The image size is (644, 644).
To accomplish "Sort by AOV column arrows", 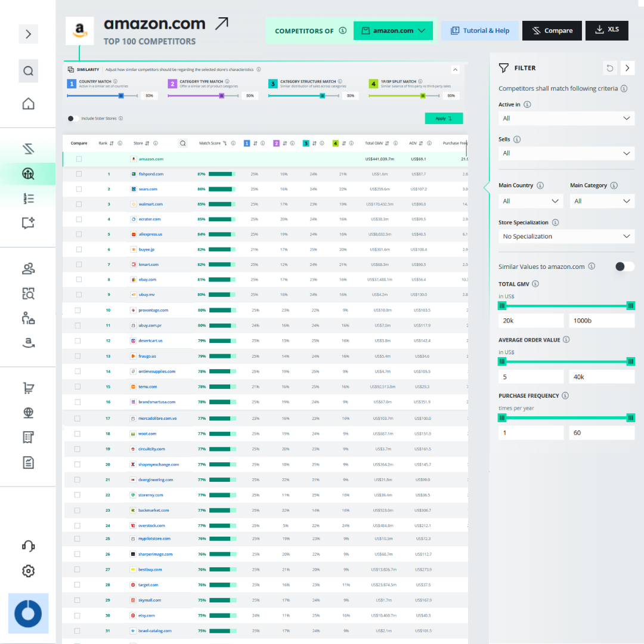I will tap(420, 143).
